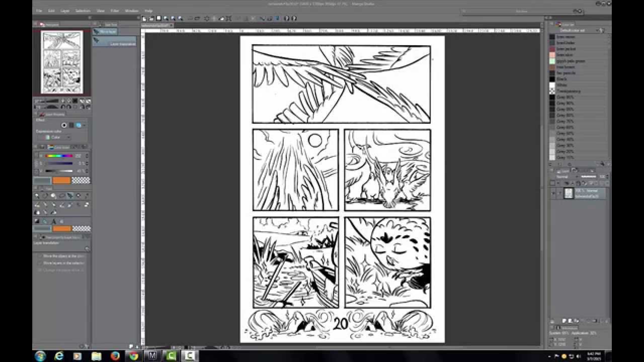Select the Text tool labeled A
The width and height of the screenshot is (644, 362).
(53, 221)
